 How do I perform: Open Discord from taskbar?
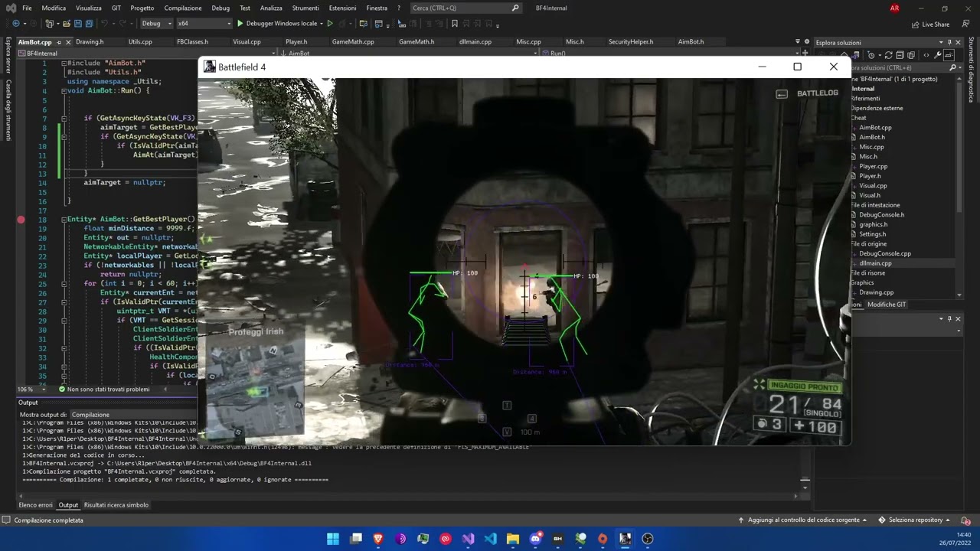(x=535, y=539)
